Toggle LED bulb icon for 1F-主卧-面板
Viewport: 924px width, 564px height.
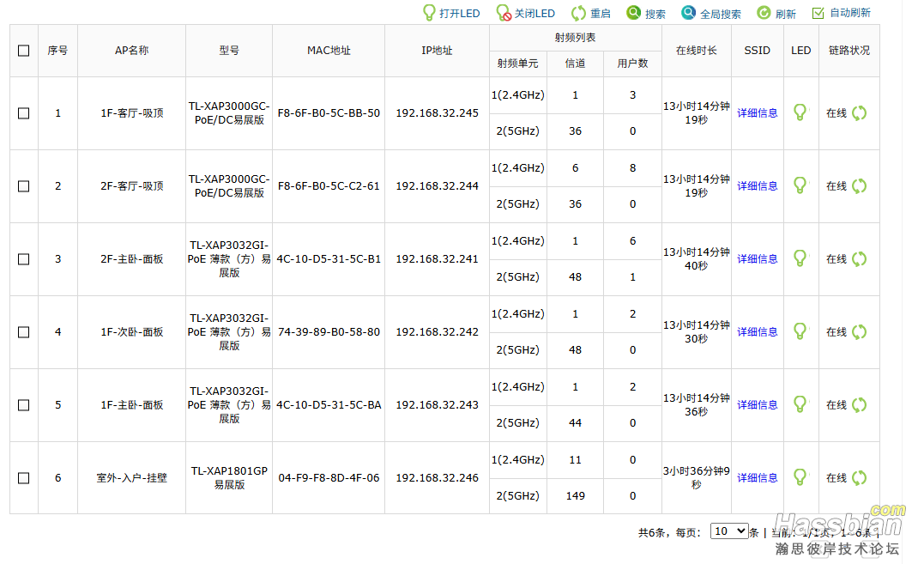click(800, 404)
